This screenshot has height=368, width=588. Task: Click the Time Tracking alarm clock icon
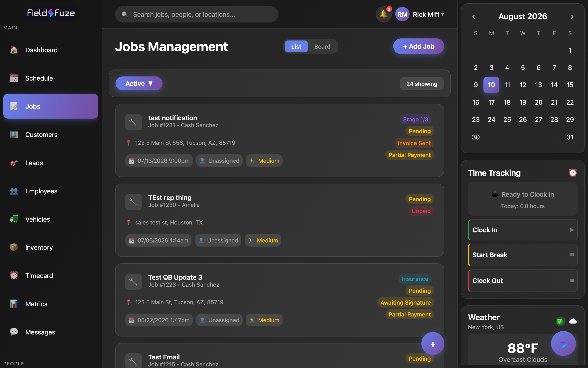tap(573, 173)
